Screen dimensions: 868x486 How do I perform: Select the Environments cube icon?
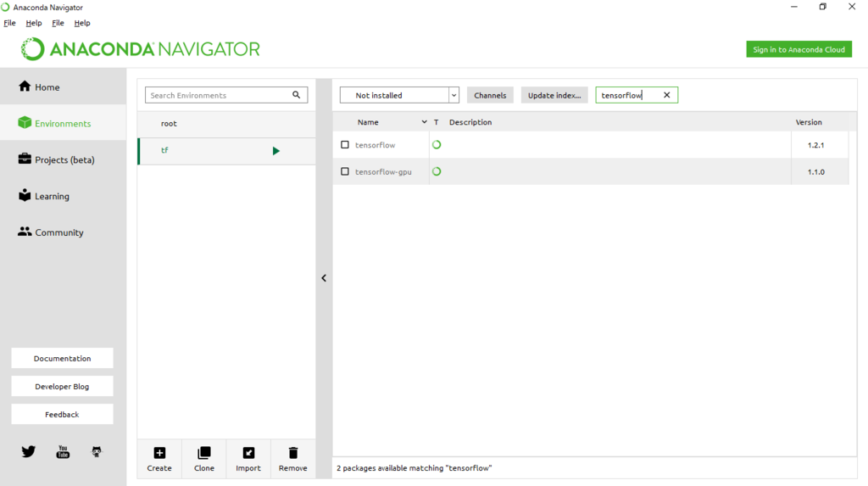pyautogui.click(x=25, y=122)
